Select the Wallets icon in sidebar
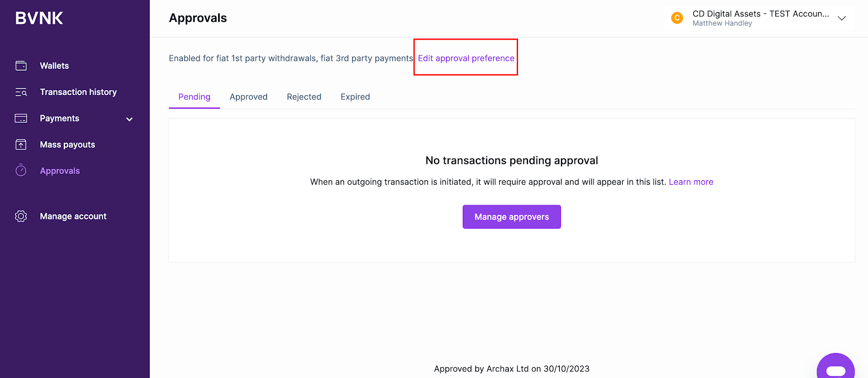This screenshot has height=378, width=868. click(21, 65)
